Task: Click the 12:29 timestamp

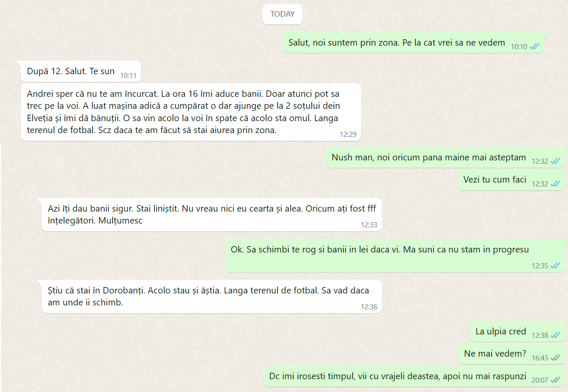Action: coord(348,134)
